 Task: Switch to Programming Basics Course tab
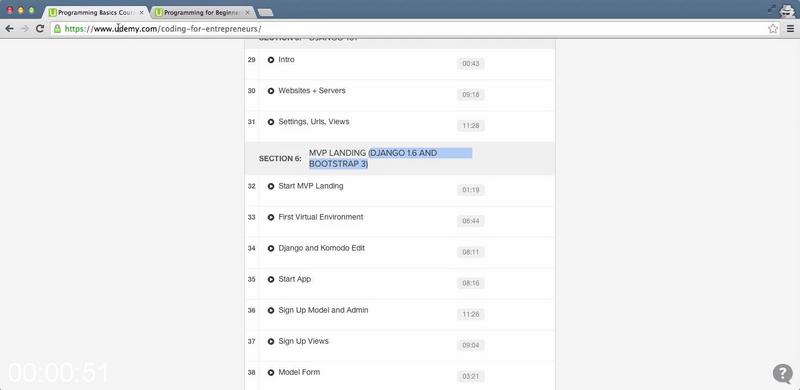pyautogui.click(x=96, y=12)
